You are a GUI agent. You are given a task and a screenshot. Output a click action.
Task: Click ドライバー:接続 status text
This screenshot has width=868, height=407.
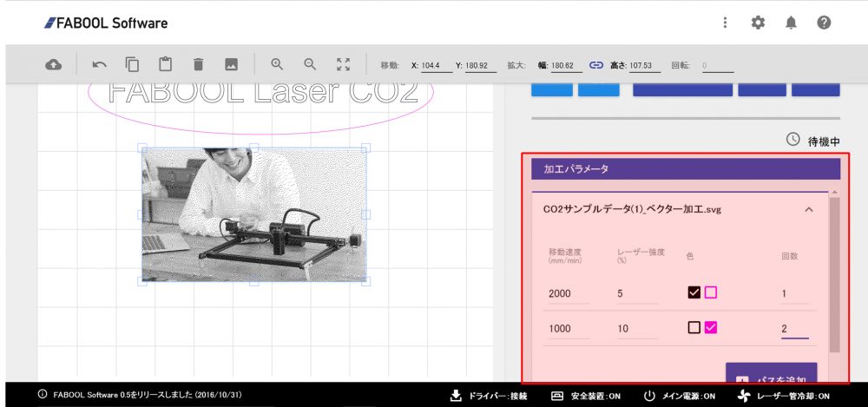pos(498,396)
